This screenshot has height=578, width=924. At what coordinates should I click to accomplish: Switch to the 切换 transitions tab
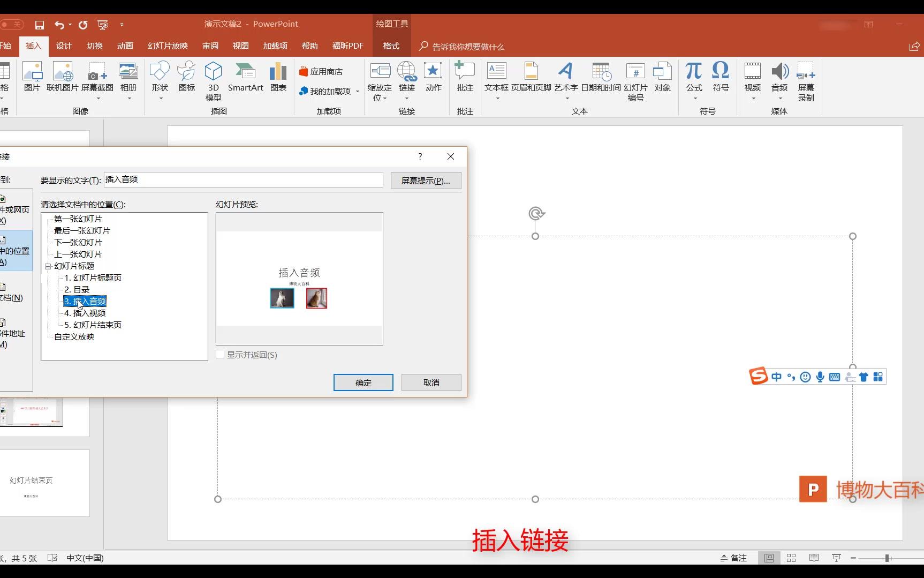[95, 46]
